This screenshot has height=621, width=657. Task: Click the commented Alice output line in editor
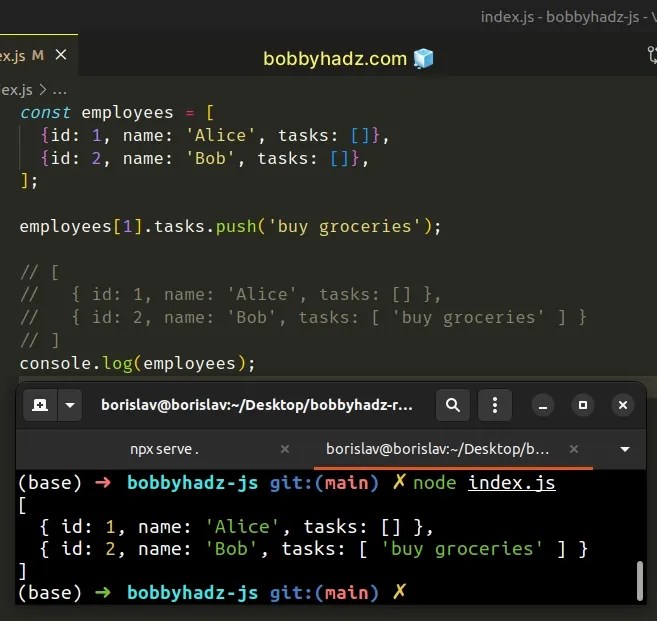(230, 295)
